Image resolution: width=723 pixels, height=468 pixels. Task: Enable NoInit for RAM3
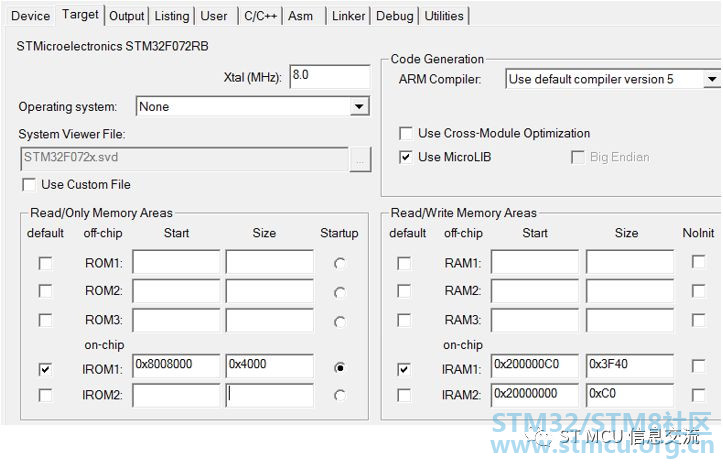coord(699,320)
